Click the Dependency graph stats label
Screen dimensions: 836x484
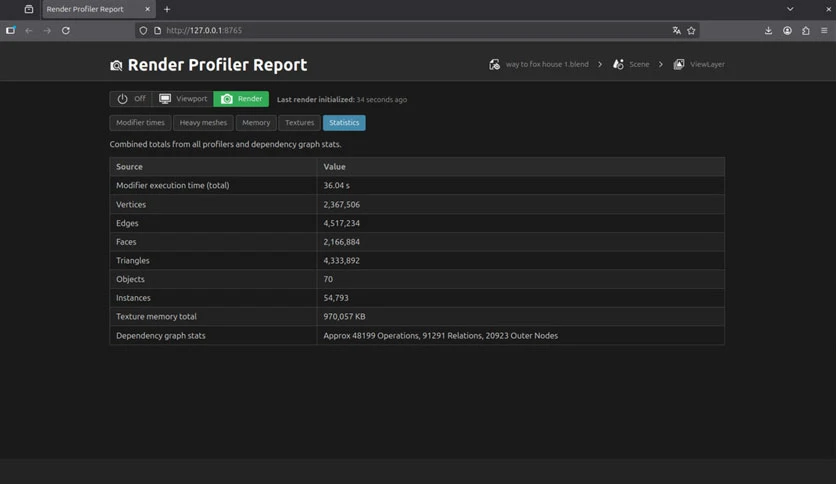[160, 336]
